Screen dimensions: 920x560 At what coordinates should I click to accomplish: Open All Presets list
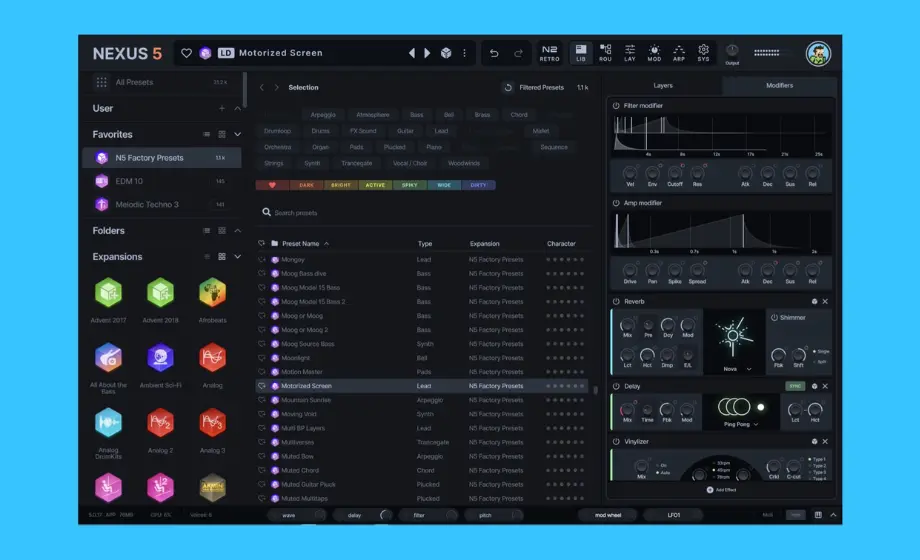162,82
